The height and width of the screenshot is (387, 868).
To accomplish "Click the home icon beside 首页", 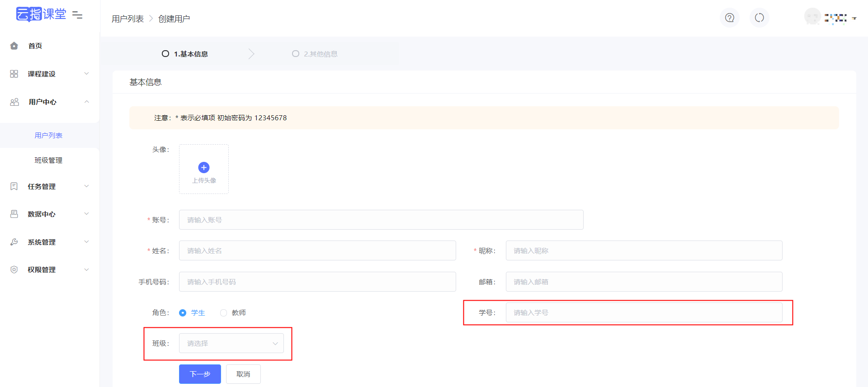I will click(x=14, y=46).
